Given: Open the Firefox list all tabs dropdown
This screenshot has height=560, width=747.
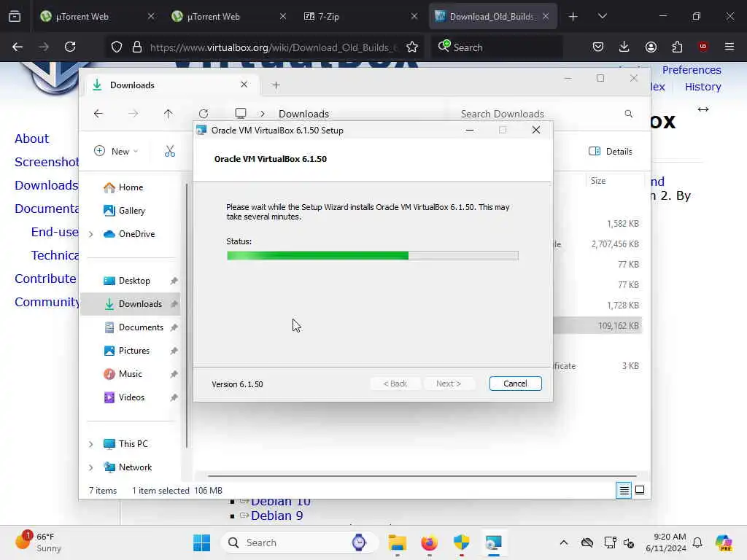Looking at the screenshot, I should click(x=602, y=16).
